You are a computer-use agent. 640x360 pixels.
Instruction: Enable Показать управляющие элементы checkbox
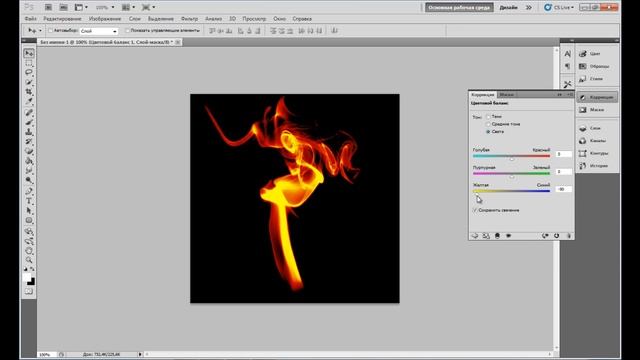click(x=127, y=31)
